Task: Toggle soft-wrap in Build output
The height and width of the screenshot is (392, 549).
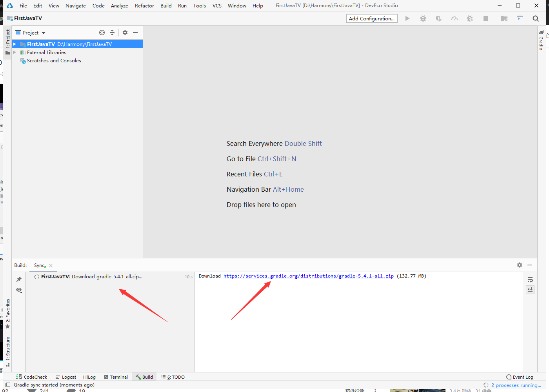Action: coord(530,279)
